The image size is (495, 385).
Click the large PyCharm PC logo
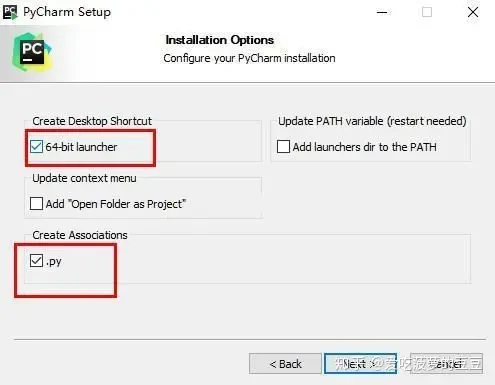pyautogui.click(x=32, y=52)
